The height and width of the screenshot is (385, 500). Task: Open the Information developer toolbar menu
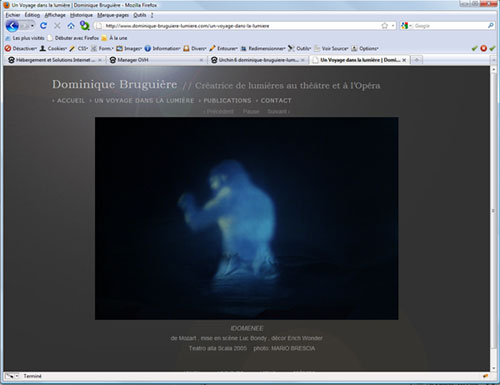click(x=163, y=49)
